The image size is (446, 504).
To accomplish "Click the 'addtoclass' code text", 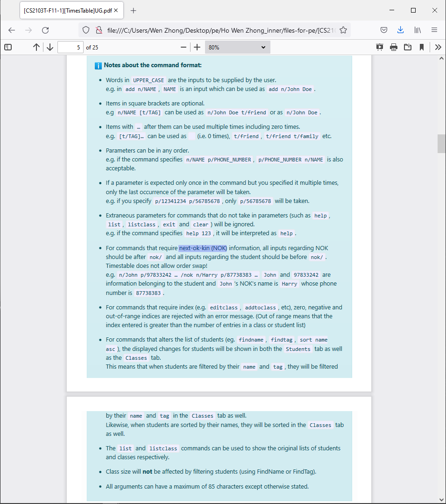I will (261, 308).
